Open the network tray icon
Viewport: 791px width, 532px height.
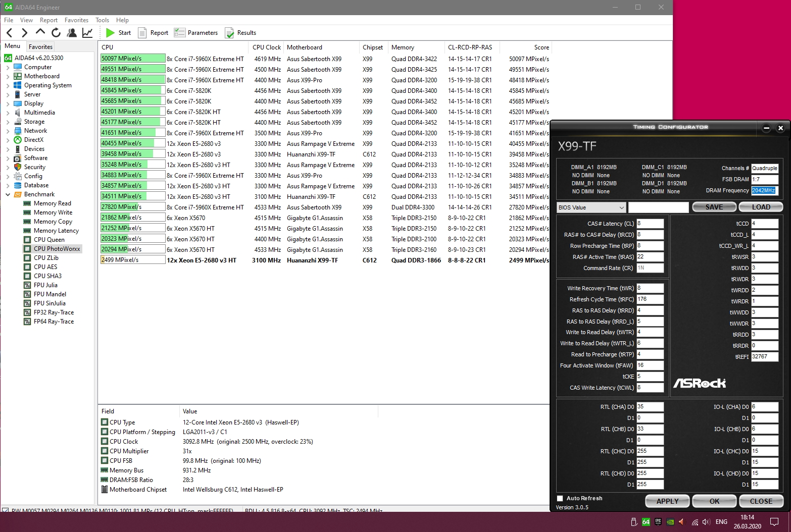click(695, 522)
